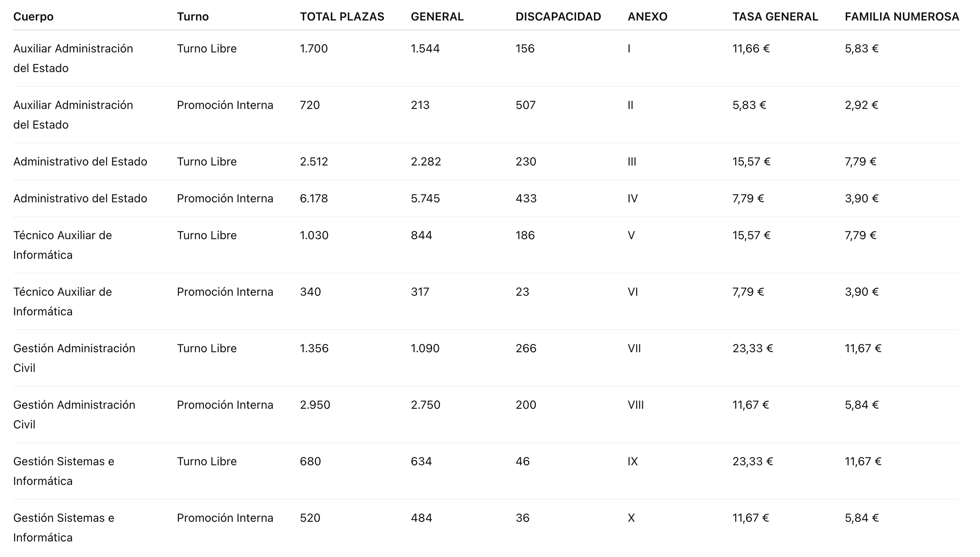Select the 507 discapacidad cell
980x557 pixels.
525,105
